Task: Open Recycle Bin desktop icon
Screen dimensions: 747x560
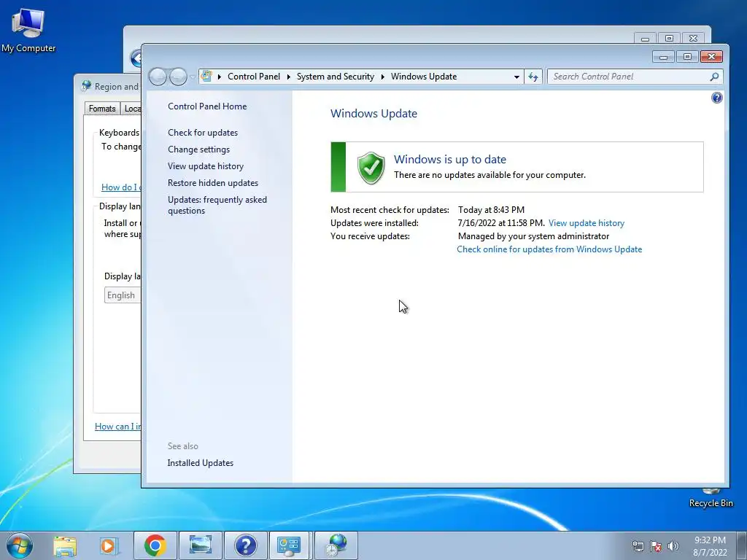Action: click(x=711, y=497)
